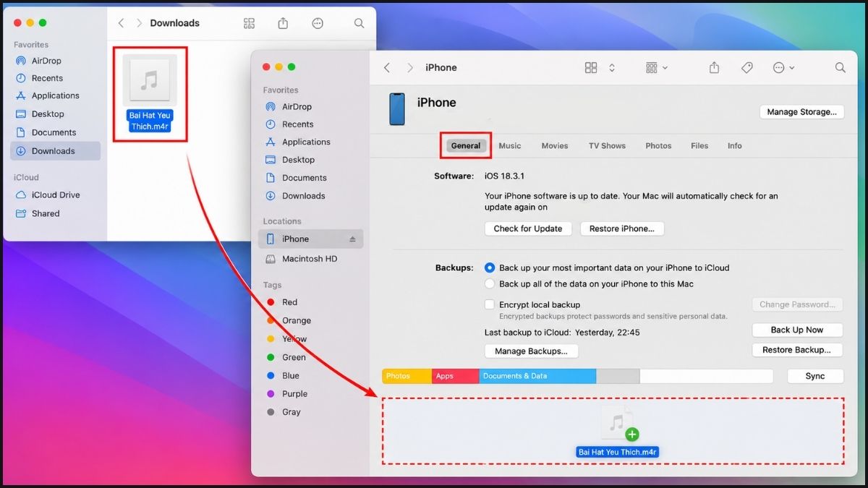The width and height of the screenshot is (868, 488).
Task: Switch to the General tab
Action: coord(466,145)
